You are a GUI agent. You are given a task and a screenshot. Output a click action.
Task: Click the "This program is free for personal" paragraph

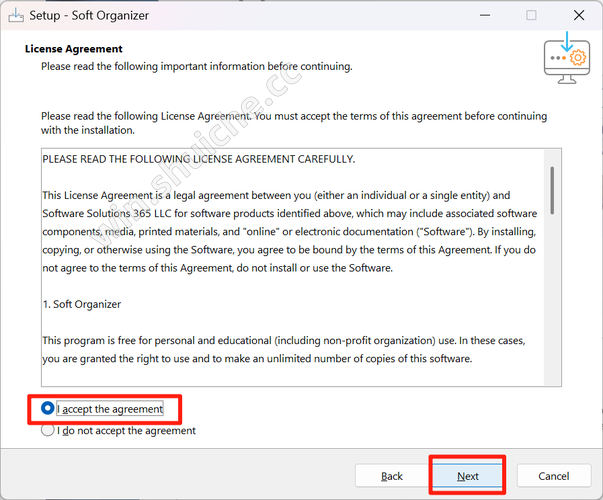[290, 350]
